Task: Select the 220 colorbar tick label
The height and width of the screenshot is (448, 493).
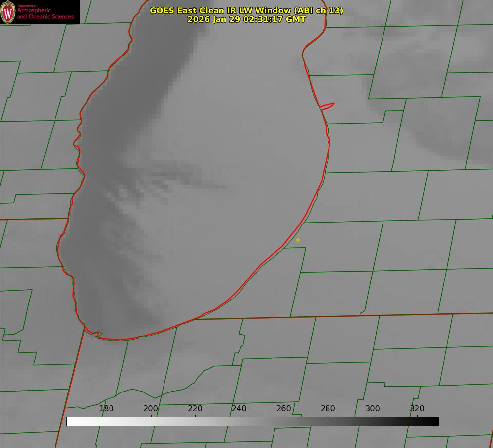Action: click(195, 409)
